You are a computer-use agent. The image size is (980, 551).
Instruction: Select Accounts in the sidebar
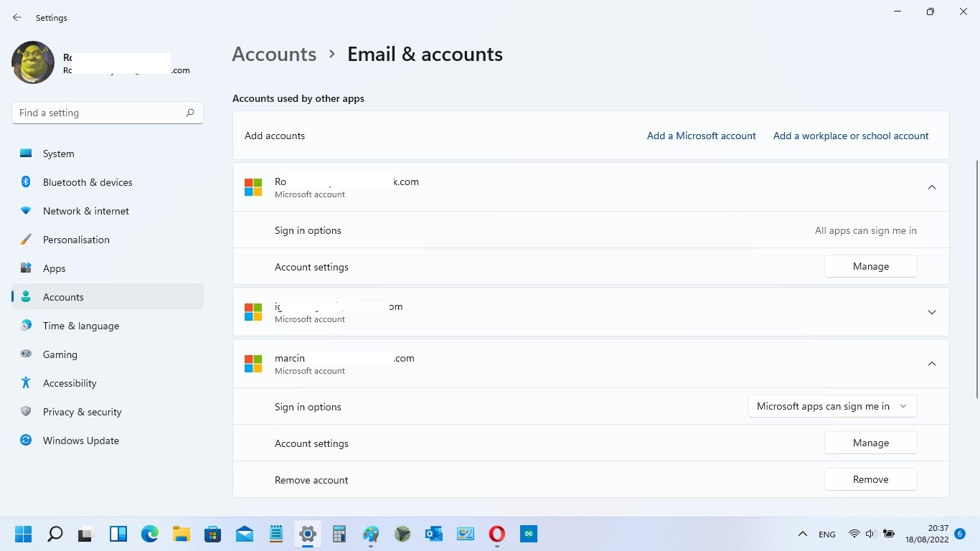[108, 297]
